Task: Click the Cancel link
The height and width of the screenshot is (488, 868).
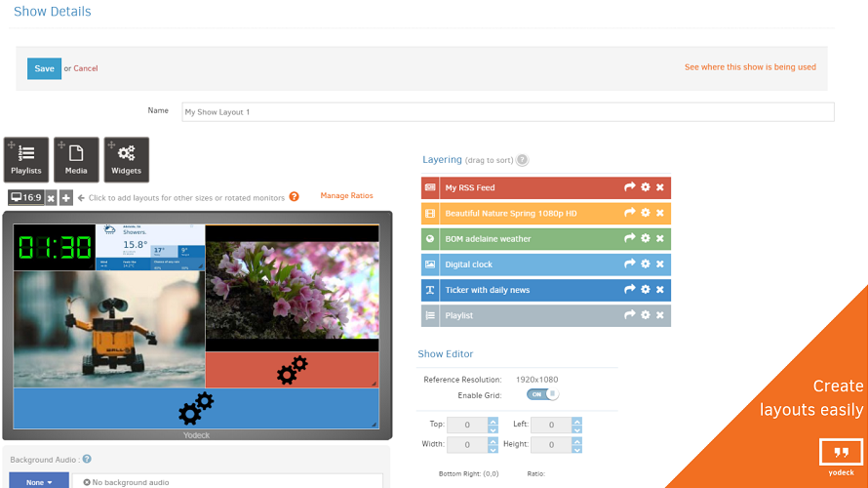Action: click(x=86, y=68)
